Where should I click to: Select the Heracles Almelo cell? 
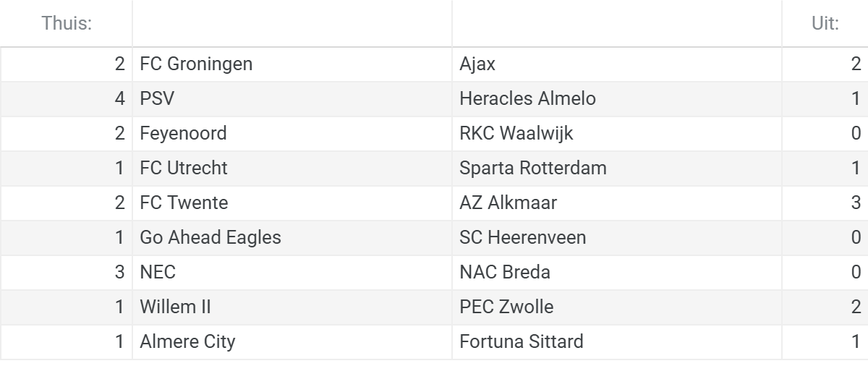click(617, 99)
